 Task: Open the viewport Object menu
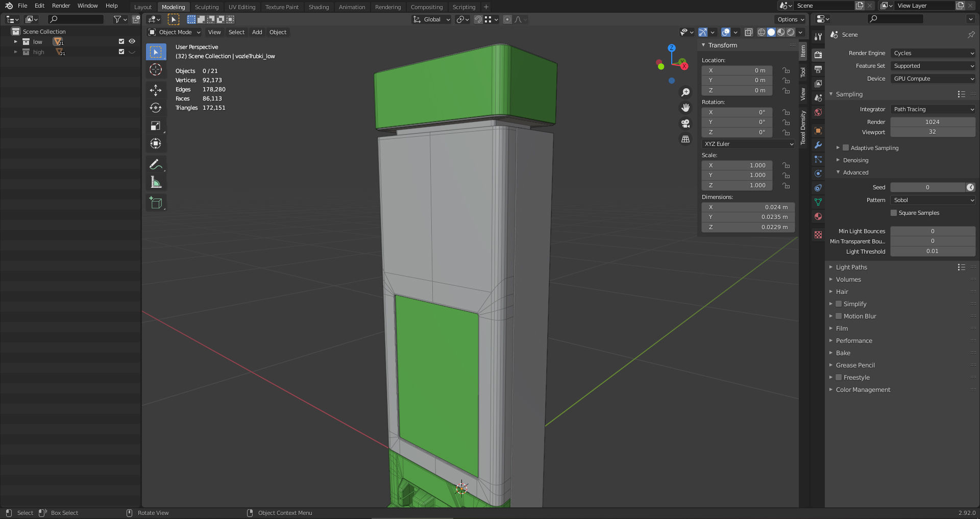[x=278, y=32]
